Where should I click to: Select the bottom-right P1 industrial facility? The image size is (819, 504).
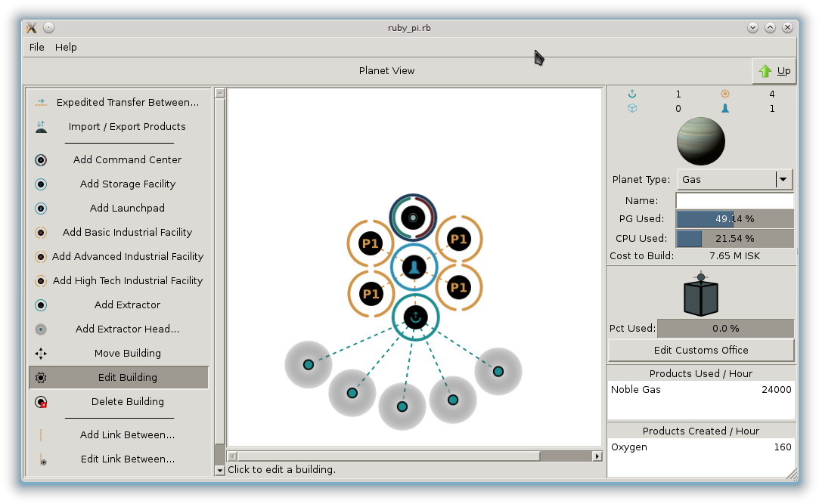(458, 288)
